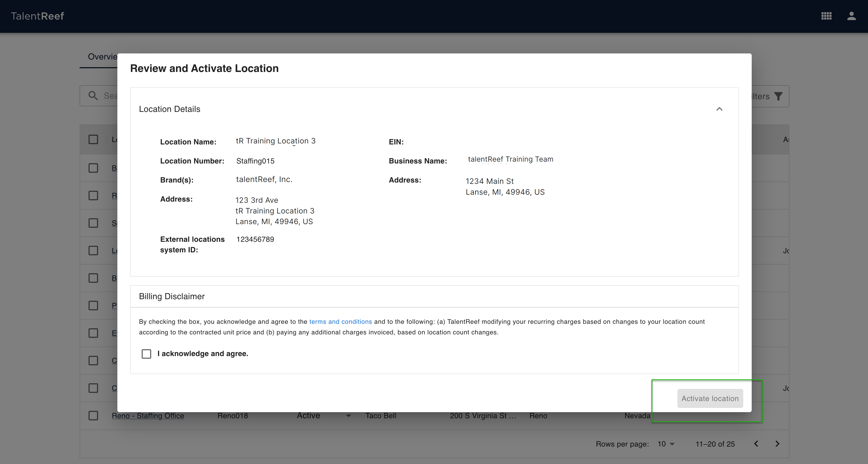Check the I acknowledge and agree box
The width and height of the screenshot is (868, 464).
(146, 354)
